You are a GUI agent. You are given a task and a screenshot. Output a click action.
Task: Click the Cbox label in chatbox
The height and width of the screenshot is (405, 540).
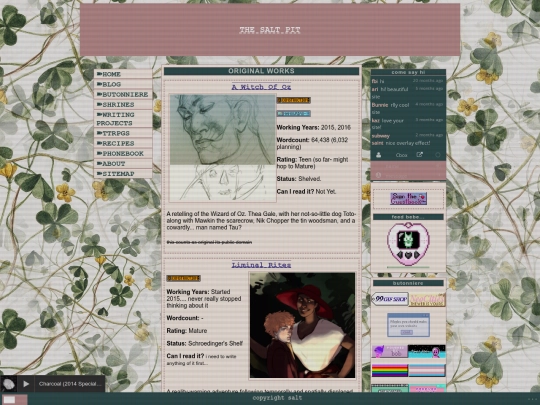401,155
